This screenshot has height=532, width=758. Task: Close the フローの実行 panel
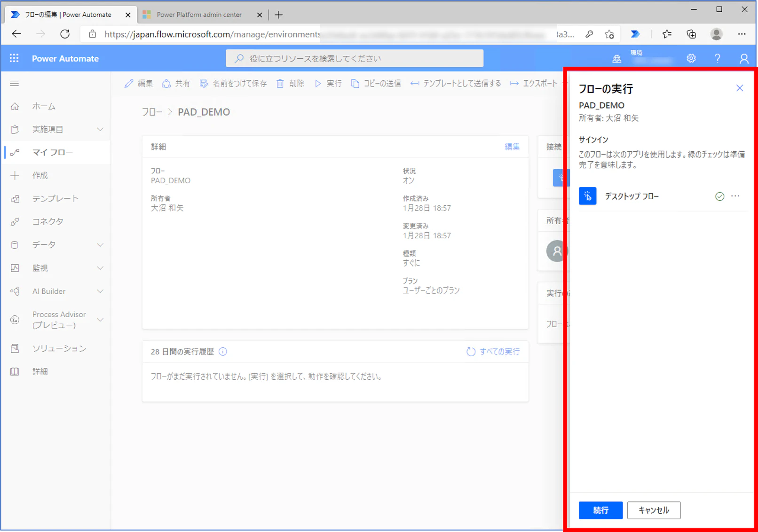pyautogui.click(x=740, y=88)
